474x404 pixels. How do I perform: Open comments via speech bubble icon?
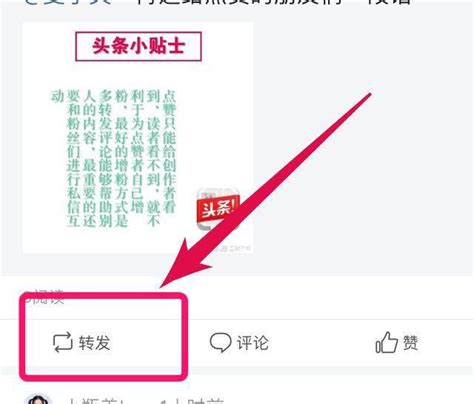[x=220, y=342]
